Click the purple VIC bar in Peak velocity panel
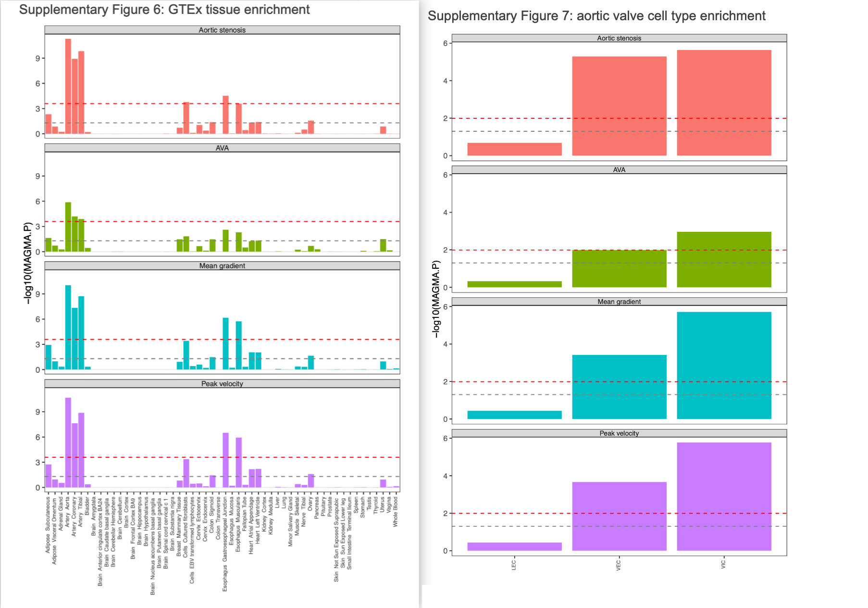Viewport: 868px width, 608px height. [724, 496]
